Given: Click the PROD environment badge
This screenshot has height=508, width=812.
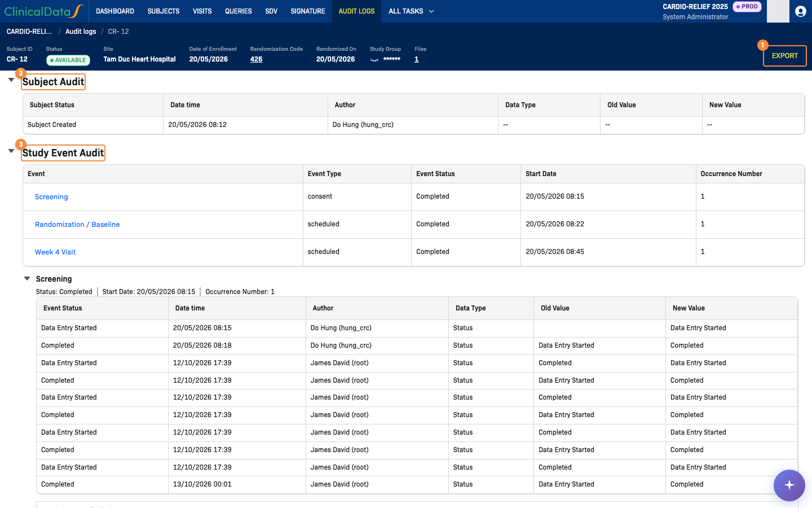Looking at the screenshot, I should tap(747, 7).
